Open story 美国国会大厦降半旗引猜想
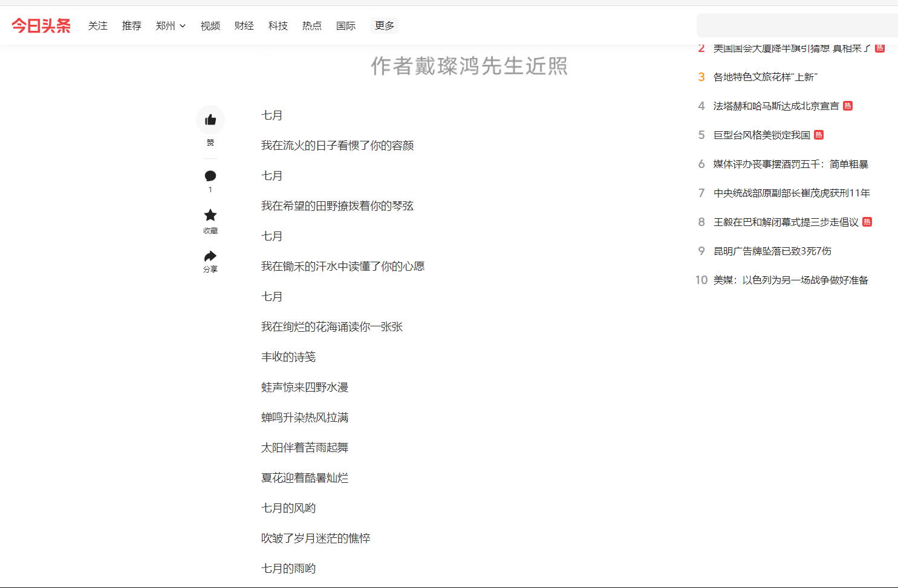 (792, 48)
